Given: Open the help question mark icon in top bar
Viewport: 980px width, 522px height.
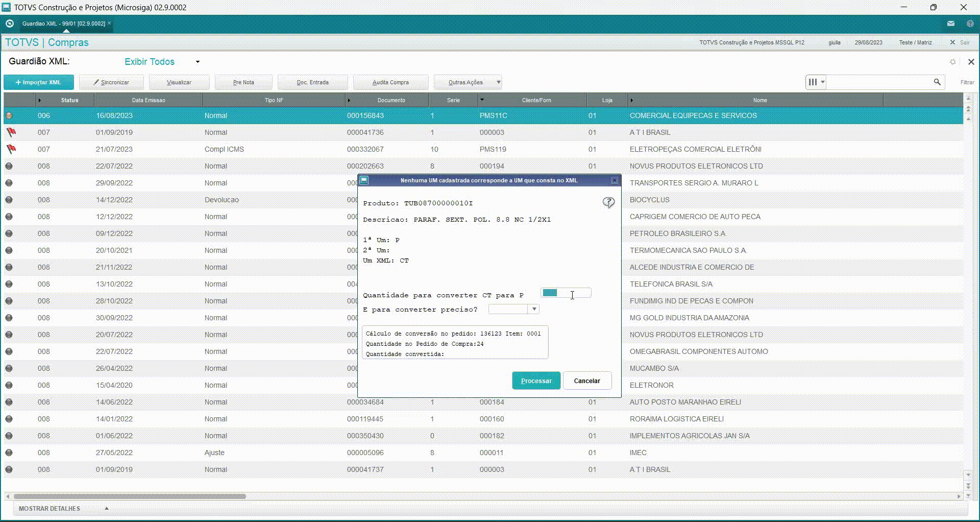Looking at the screenshot, I should pos(970,23).
